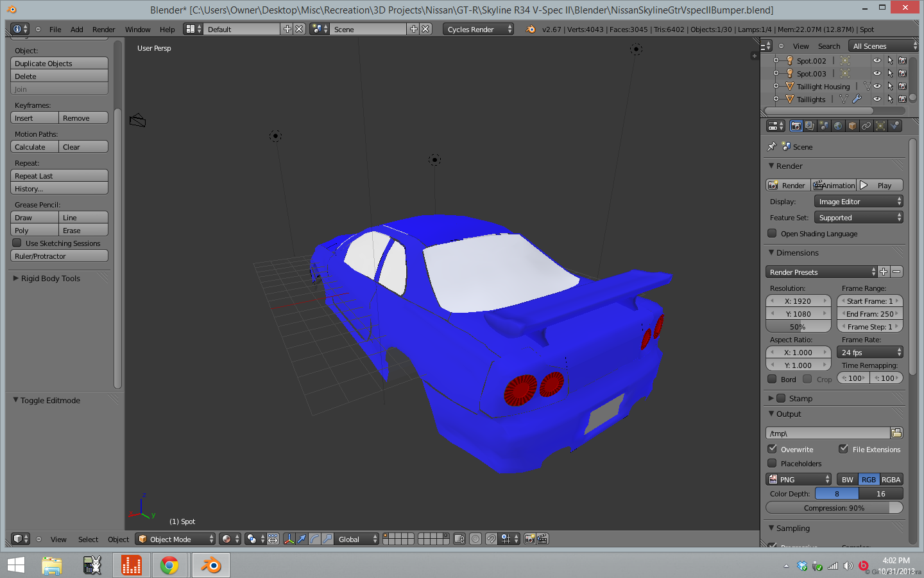
Task: Select the translate manipulator arrow icon
Action: pos(302,539)
